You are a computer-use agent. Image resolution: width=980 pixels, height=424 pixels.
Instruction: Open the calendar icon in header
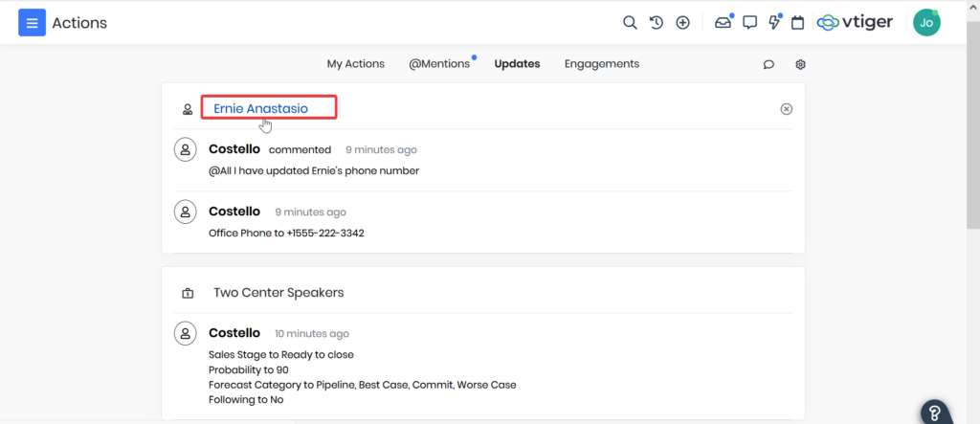797,22
